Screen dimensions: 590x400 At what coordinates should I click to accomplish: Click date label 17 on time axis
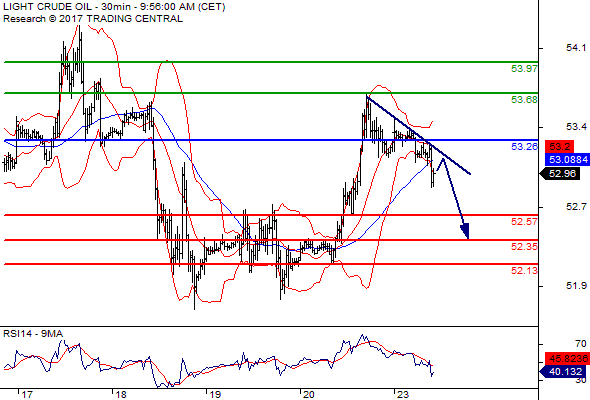point(27,395)
